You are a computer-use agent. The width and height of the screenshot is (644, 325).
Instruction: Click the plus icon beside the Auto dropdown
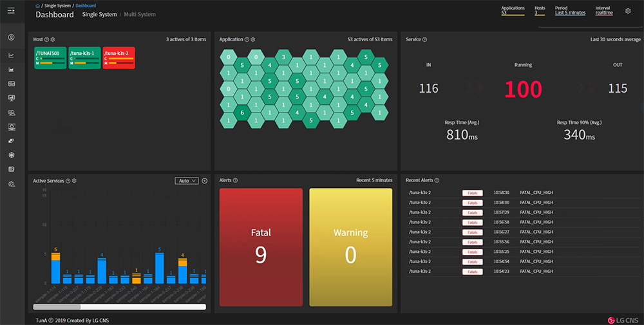click(x=205, y=181)
